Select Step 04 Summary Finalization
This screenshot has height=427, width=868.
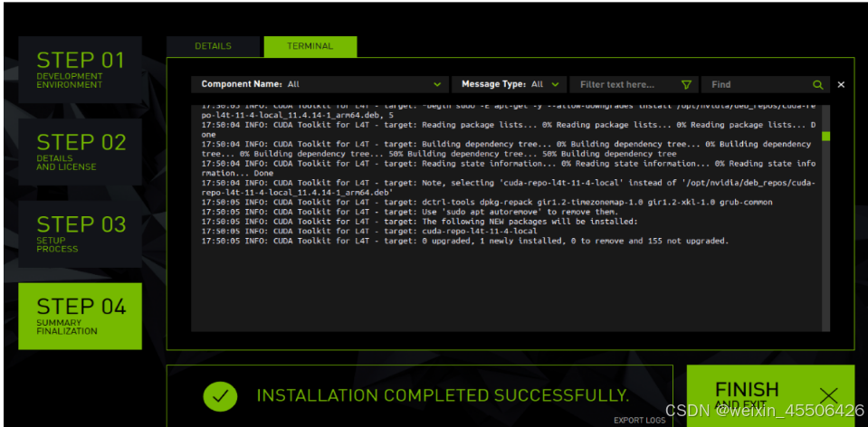tap(81, 317)
